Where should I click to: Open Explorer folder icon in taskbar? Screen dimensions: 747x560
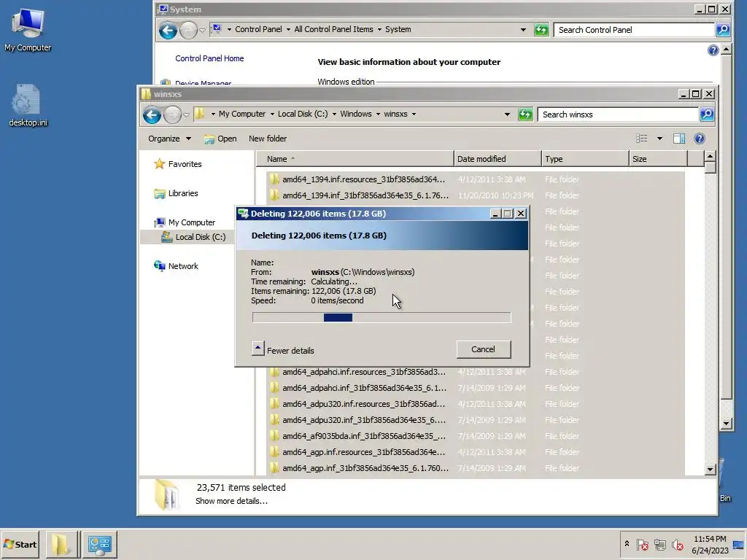coord(61,544)
